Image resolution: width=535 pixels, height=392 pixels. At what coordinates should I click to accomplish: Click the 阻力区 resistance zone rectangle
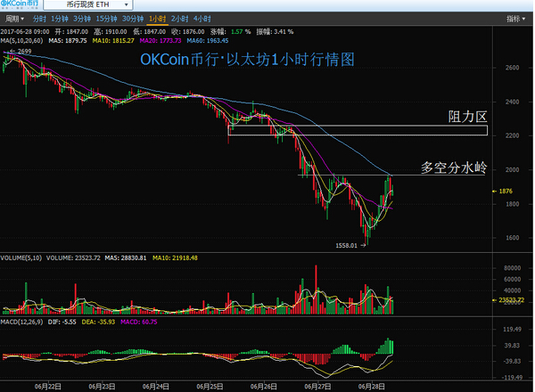point(357,130)
